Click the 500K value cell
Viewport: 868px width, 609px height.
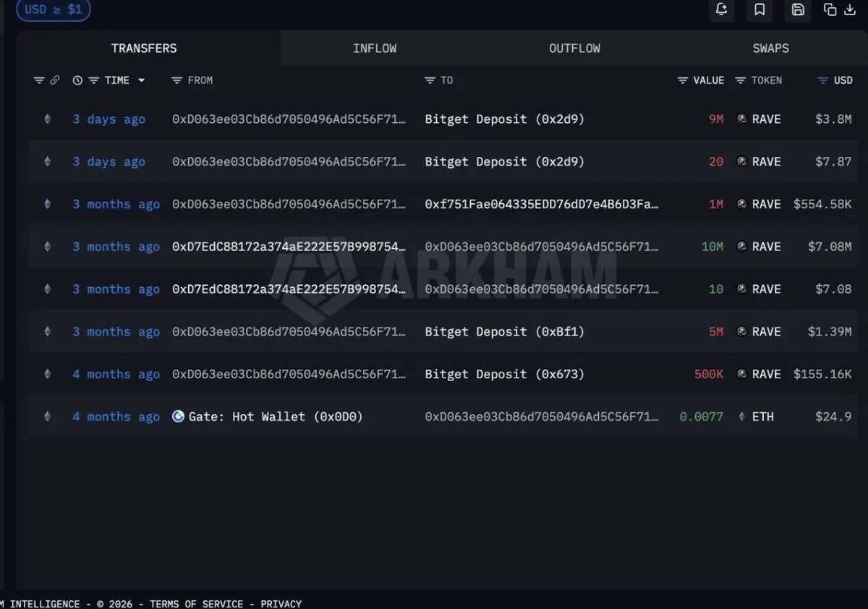[709, 374]
